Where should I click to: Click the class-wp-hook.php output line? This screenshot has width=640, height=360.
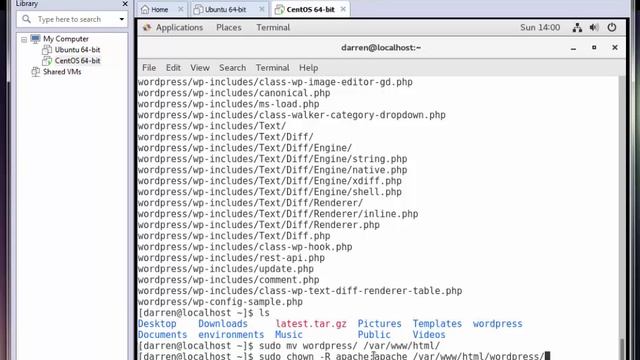pos(245,247)
